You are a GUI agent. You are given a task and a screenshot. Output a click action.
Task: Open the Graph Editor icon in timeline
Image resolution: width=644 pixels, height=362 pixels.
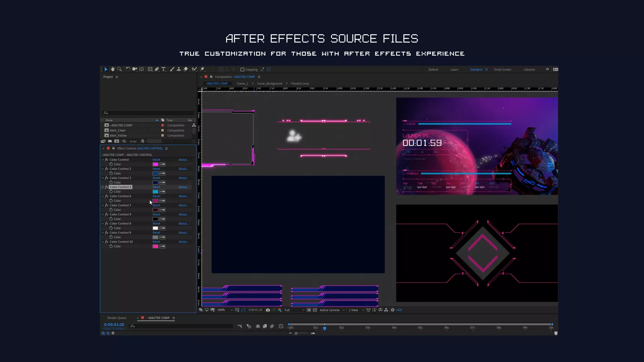point(281,326)
